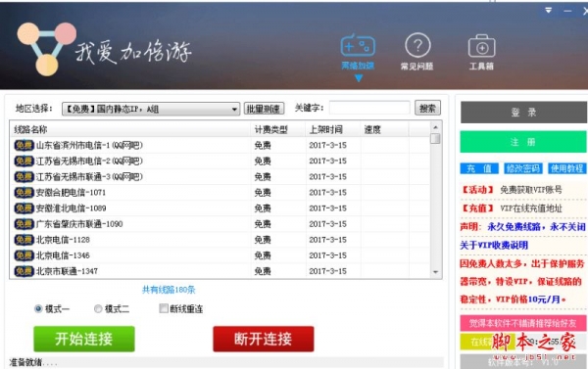Open the 关于VIP收费说明 link

[x=494, y=246]
